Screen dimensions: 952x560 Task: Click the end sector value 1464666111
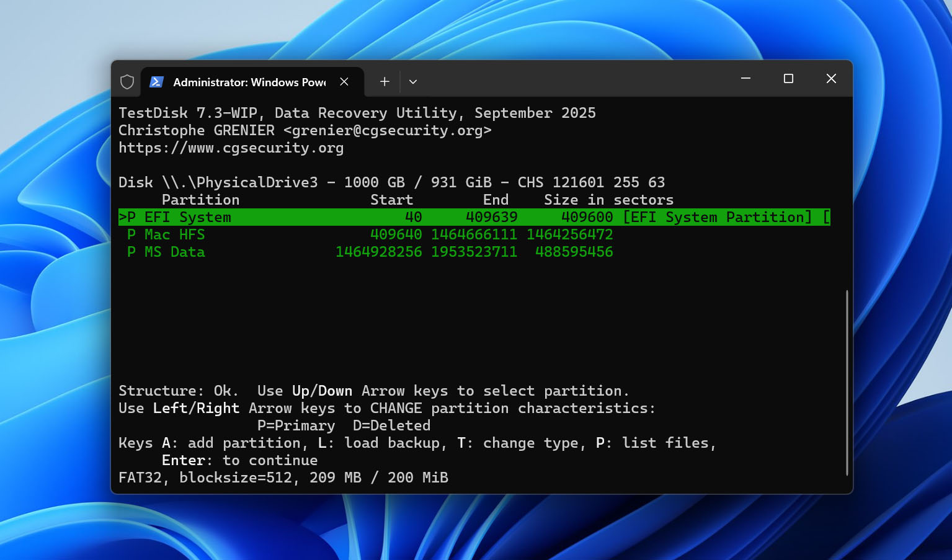click(x=474, y=234)
